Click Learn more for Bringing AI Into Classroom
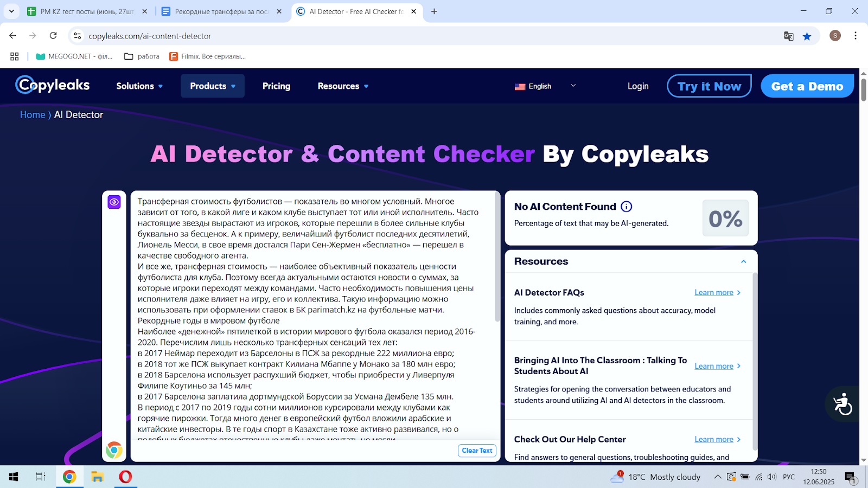 pos(717,366)
